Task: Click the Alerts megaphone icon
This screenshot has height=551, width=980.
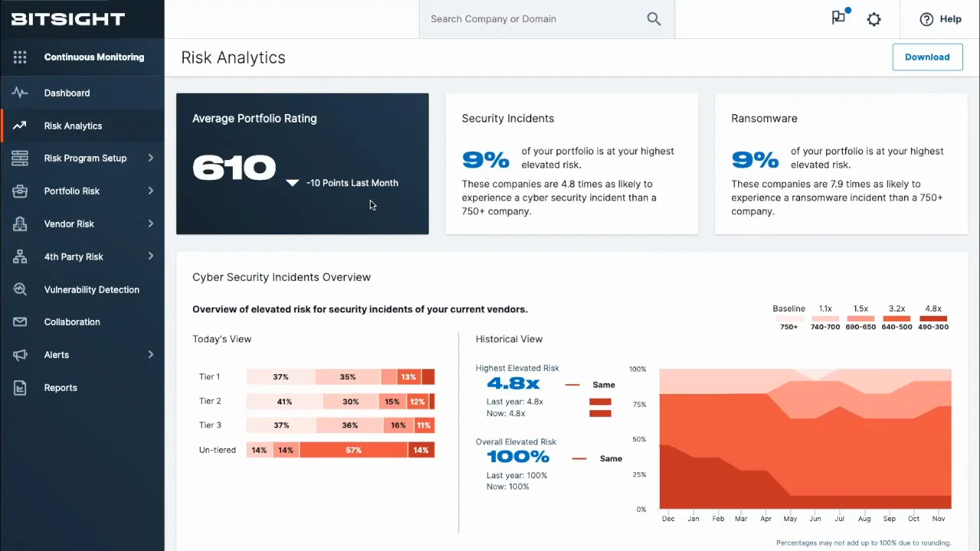Action: [20, 354]
